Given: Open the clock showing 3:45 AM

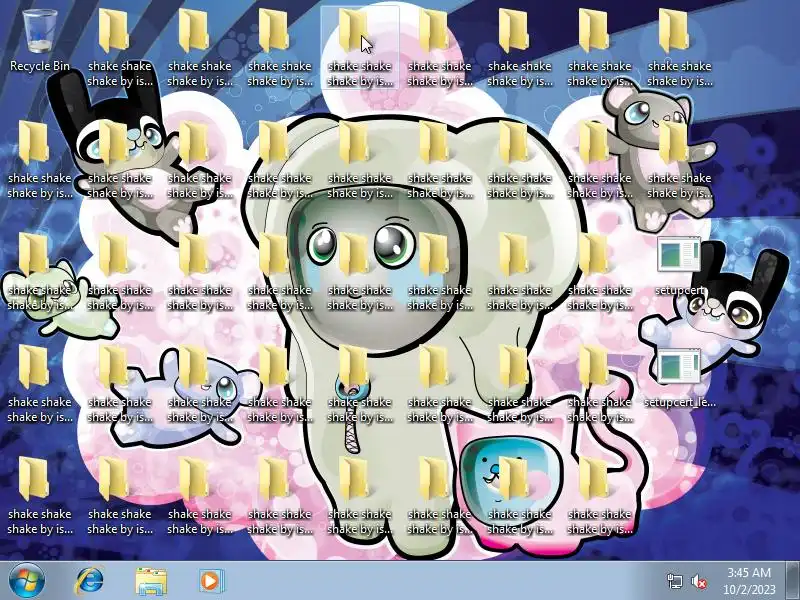Looking at the screenshot, I should 749,581.
